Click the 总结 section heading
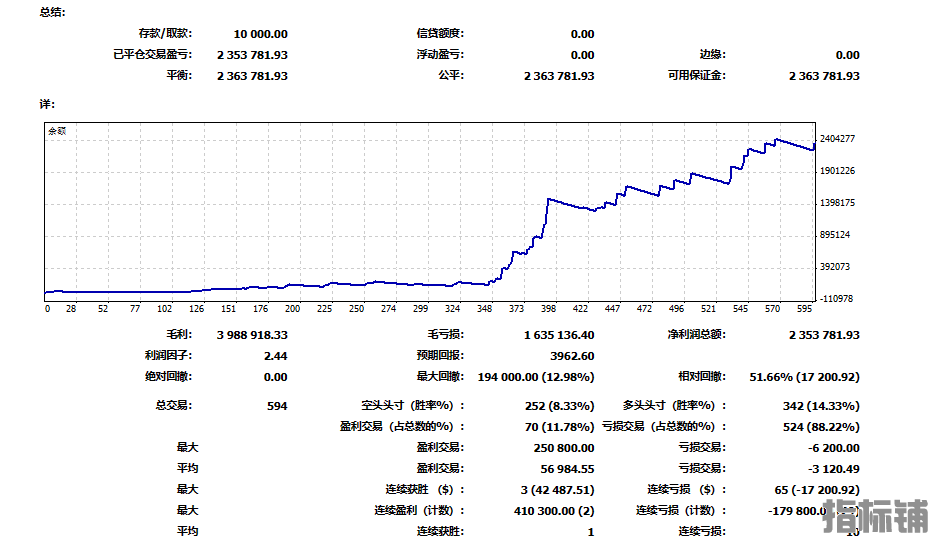This screenshot has width=945, height=541. tap(48, 12)
